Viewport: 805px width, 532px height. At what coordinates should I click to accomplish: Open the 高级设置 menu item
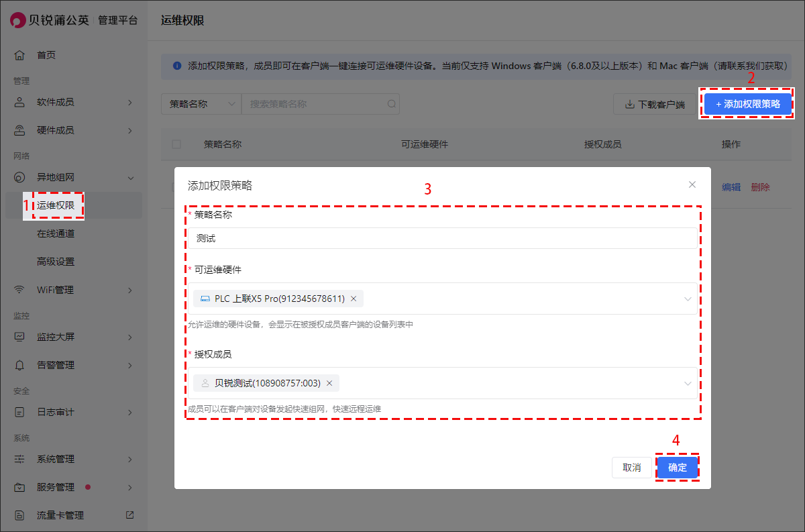click(x=56, y=262)
